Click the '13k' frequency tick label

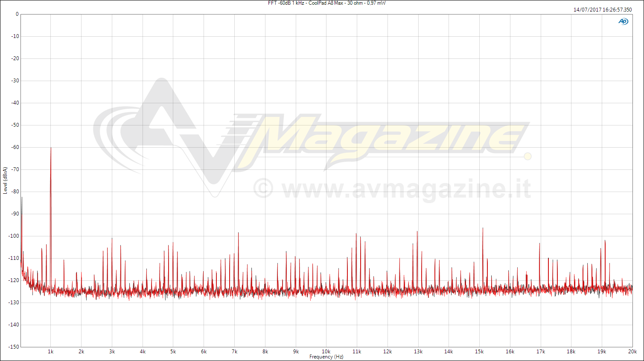pyautogui.click(x=418, y=352)
